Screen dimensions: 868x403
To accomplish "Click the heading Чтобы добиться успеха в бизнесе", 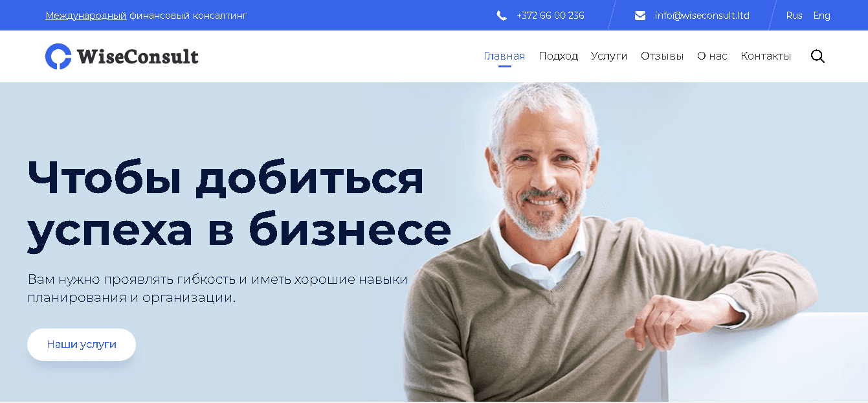I will point(239,204).
